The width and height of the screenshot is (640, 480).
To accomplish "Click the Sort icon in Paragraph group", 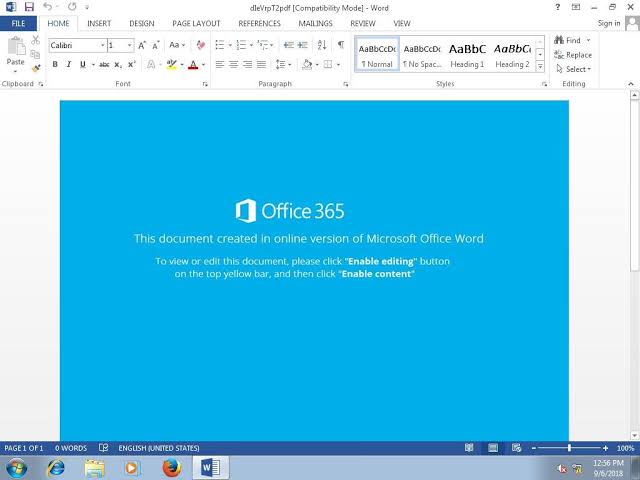I will coord(322,45).
